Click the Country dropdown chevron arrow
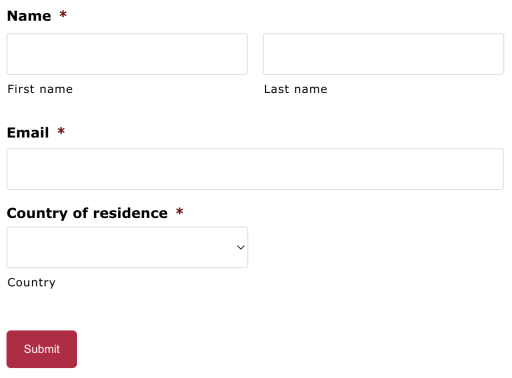Screen dimensions: 512x378 pyautogui.click(x=241, y=247)
